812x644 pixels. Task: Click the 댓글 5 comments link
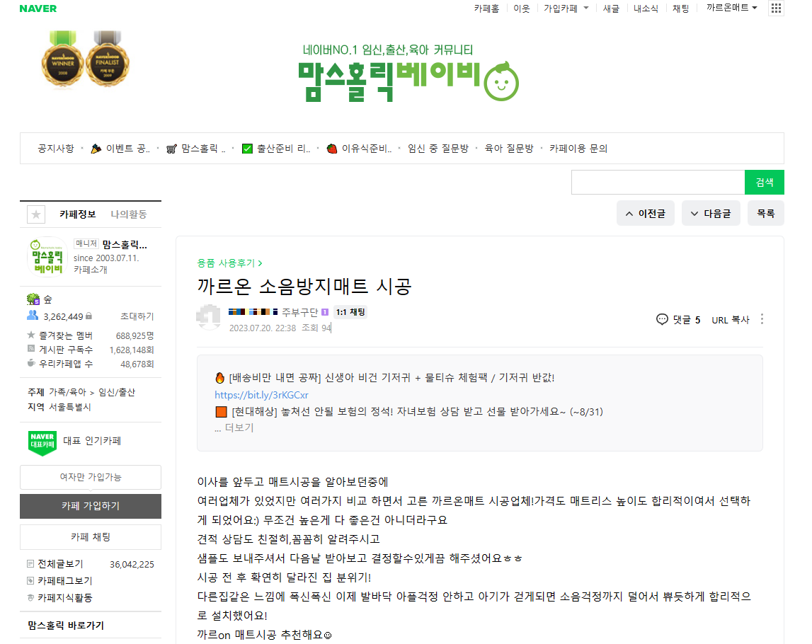click(687, 320)
